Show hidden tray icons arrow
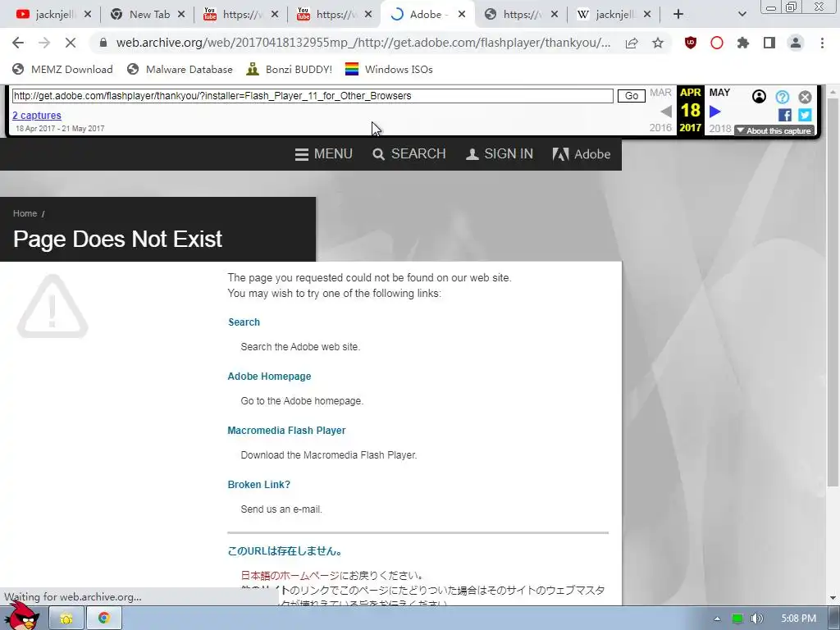The height and width of the screenshot is (630, 840). tap(717, 619)
